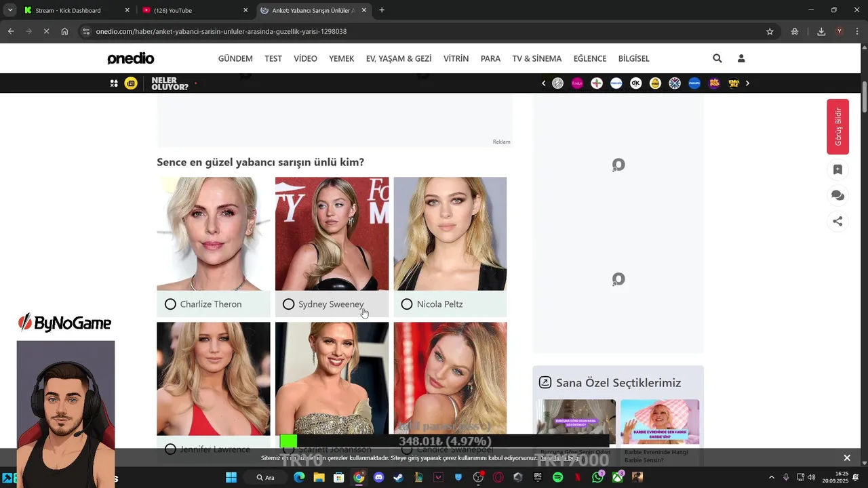Click the Chrome home button
The height and width of the screenshot is (488, 868).
click(x=64, y=31)
